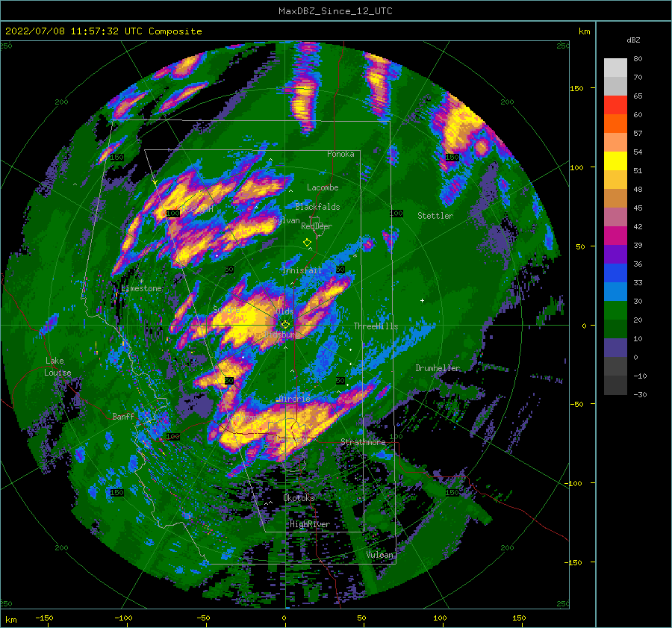Click the Drumheller town label
The image size is (672, 628).
click(438, 368)
